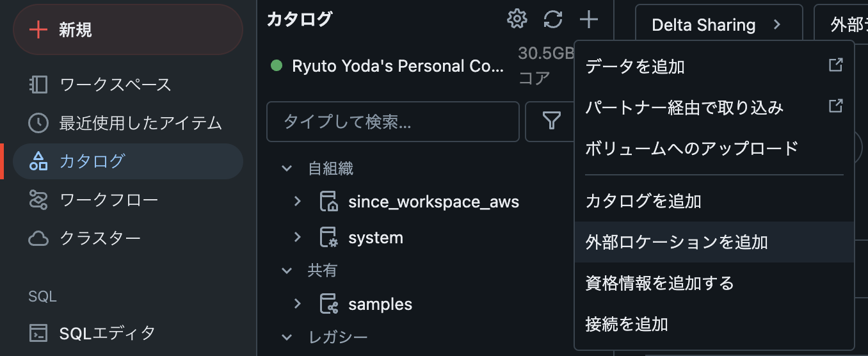Click the Workspace icon in sidebar

click(x=38, y=85)
